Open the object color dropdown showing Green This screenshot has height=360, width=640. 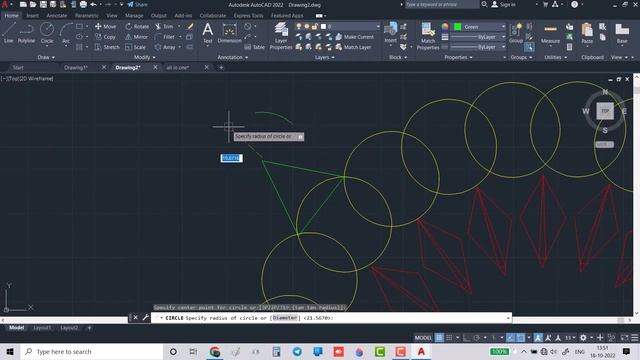click(x=479, y=27)
